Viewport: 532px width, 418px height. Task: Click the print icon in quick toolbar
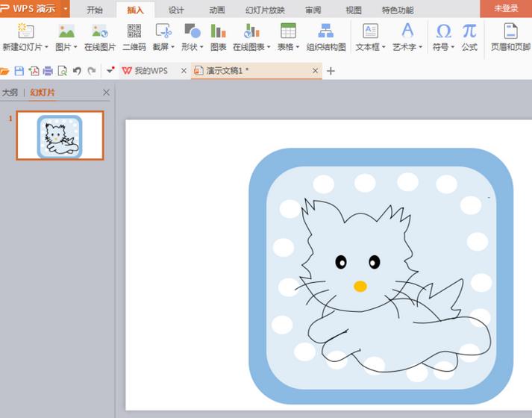48,71
